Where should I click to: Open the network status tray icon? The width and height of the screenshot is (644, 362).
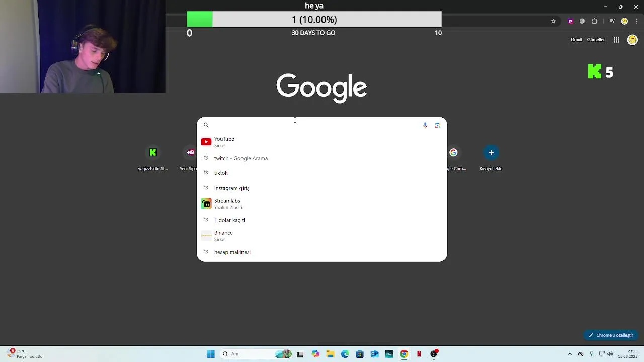(602, 354)
